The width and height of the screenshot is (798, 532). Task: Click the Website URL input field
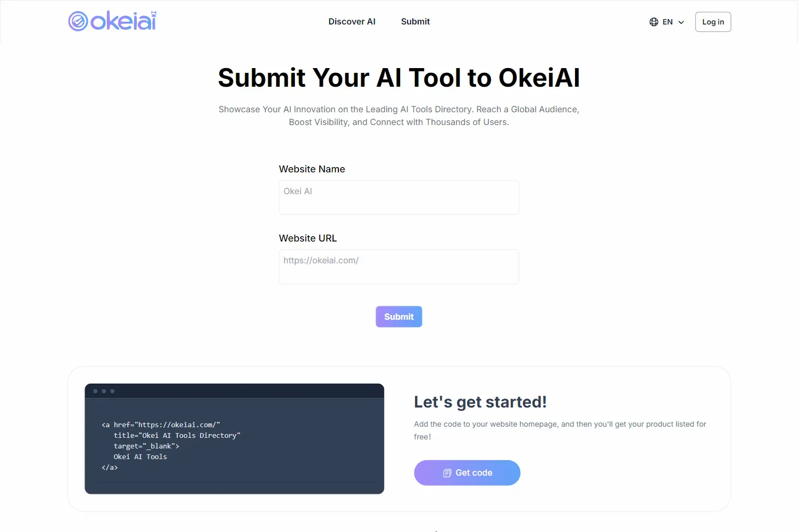[398, 267]
